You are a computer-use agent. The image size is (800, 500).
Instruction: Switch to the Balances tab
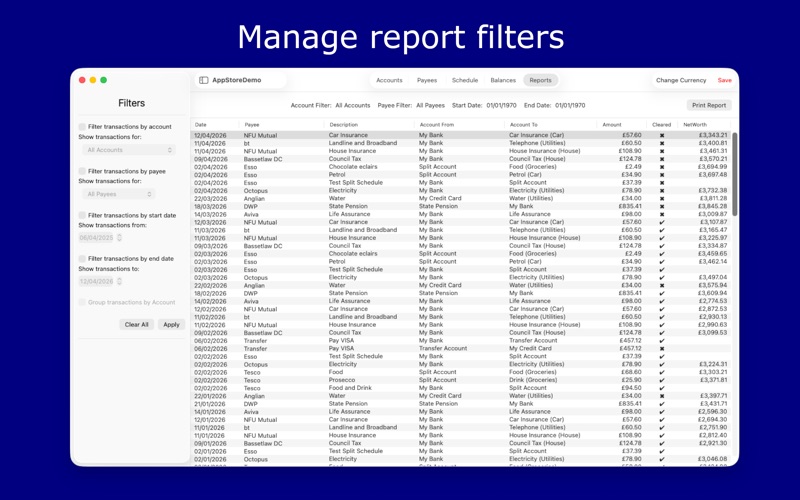click(503, 80)
